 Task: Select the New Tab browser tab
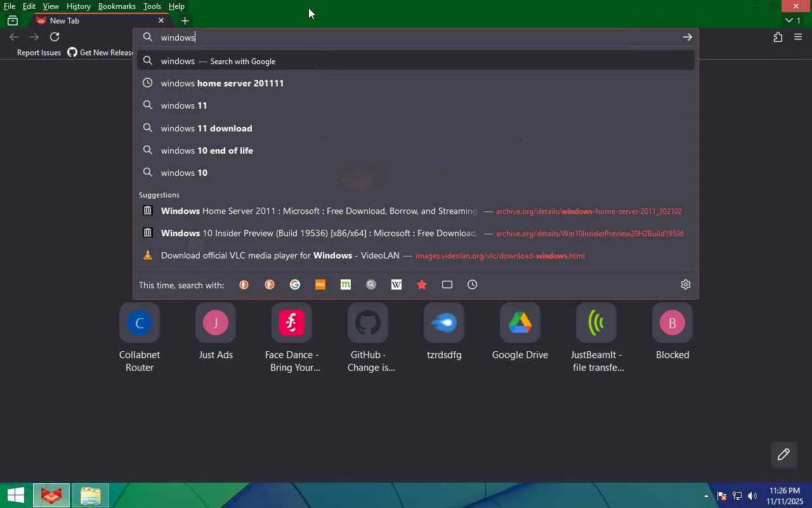pyautogui.click(x=100, y=20)
